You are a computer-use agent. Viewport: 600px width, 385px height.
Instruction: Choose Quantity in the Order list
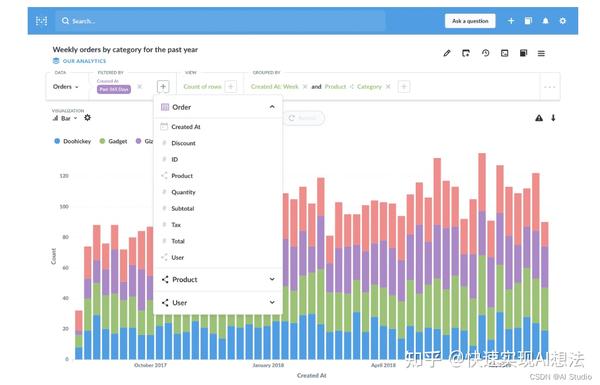coord(218,192)
